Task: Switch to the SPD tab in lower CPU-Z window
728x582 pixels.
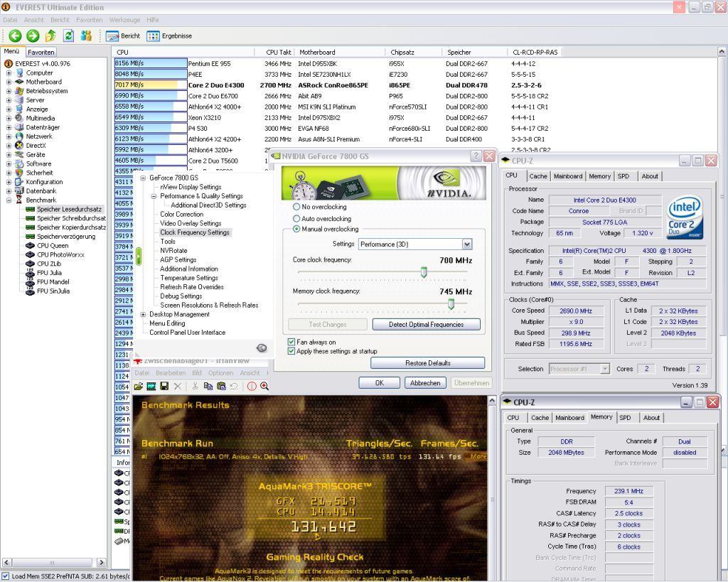Action: (x=625, y=418)
